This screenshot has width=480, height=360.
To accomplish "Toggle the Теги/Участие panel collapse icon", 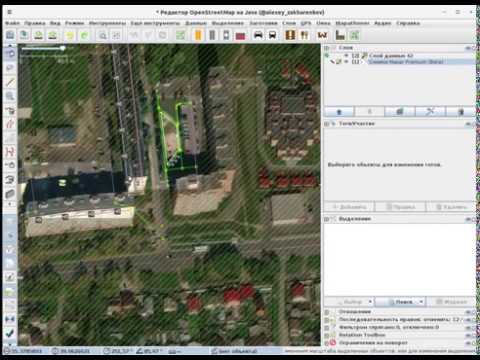I will (327, 124).
